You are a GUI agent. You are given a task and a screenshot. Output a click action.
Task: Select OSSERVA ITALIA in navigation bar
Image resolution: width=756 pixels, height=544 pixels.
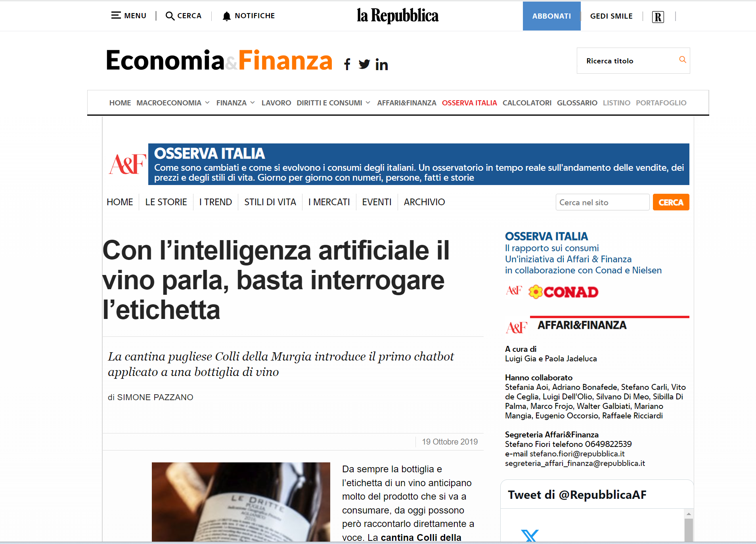coord(469,103)
